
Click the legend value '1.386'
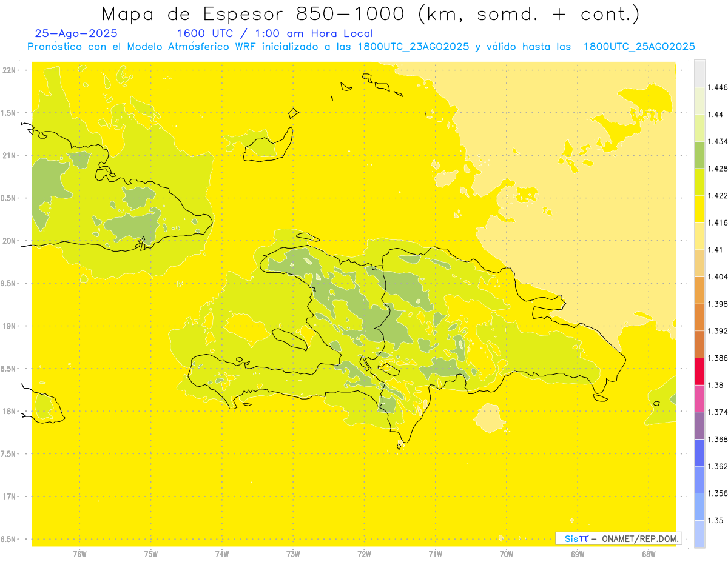(718, 358)
